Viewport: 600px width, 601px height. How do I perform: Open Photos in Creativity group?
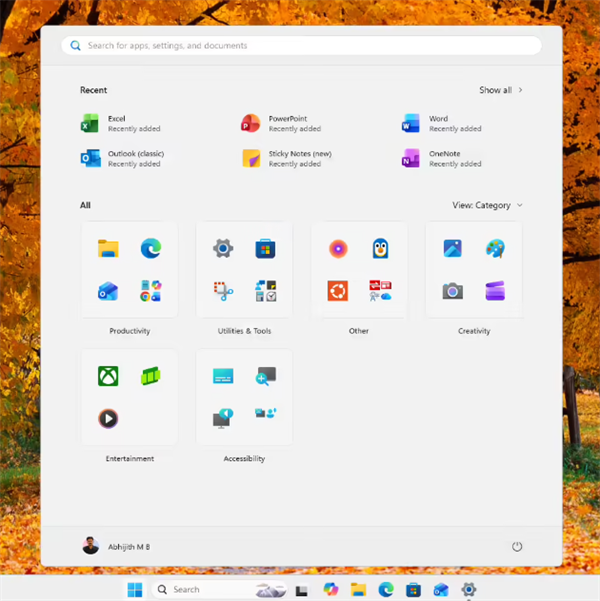click(x=453, y=248)
